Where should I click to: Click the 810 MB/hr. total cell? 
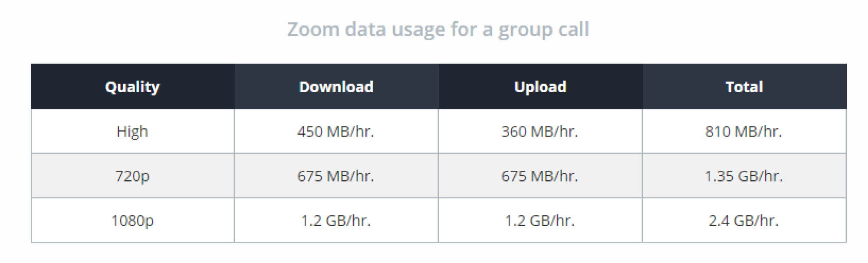point(744,131)
